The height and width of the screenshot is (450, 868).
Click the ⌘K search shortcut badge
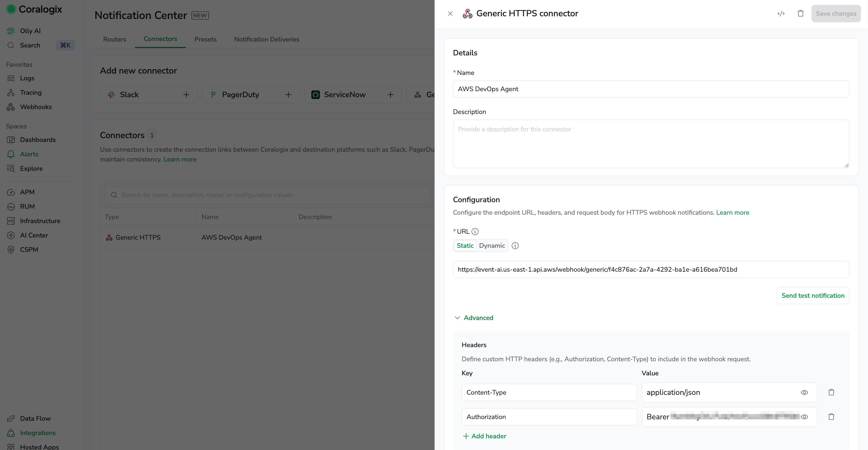click(x=65, y=45)
